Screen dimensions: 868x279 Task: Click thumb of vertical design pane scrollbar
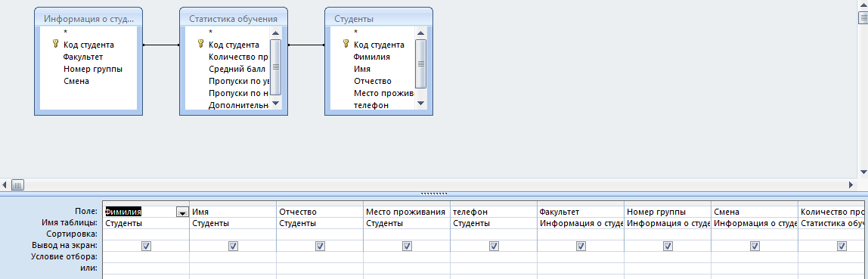[863, 18]
